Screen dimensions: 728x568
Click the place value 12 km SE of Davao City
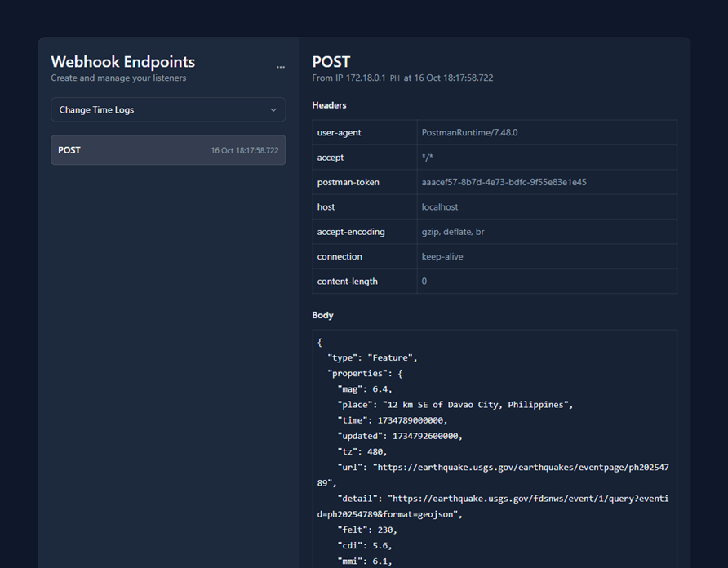click(473, 405)
